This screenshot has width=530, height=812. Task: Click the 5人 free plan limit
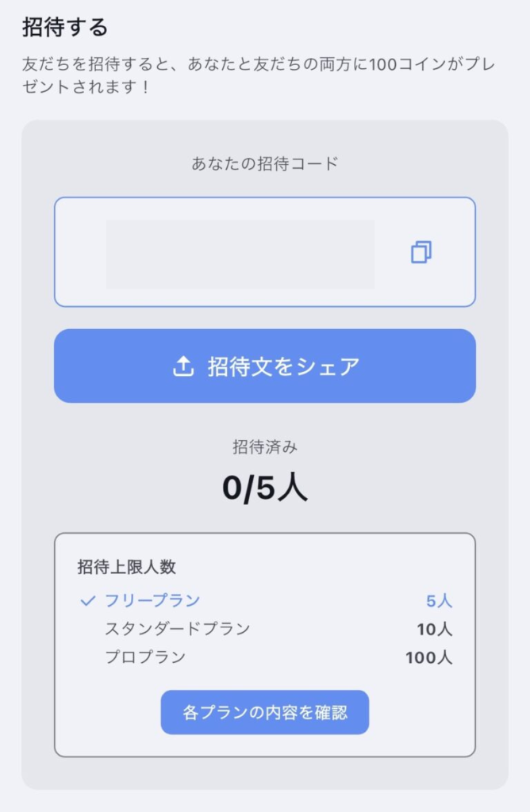pyautogui.click(x=439, y=601)
